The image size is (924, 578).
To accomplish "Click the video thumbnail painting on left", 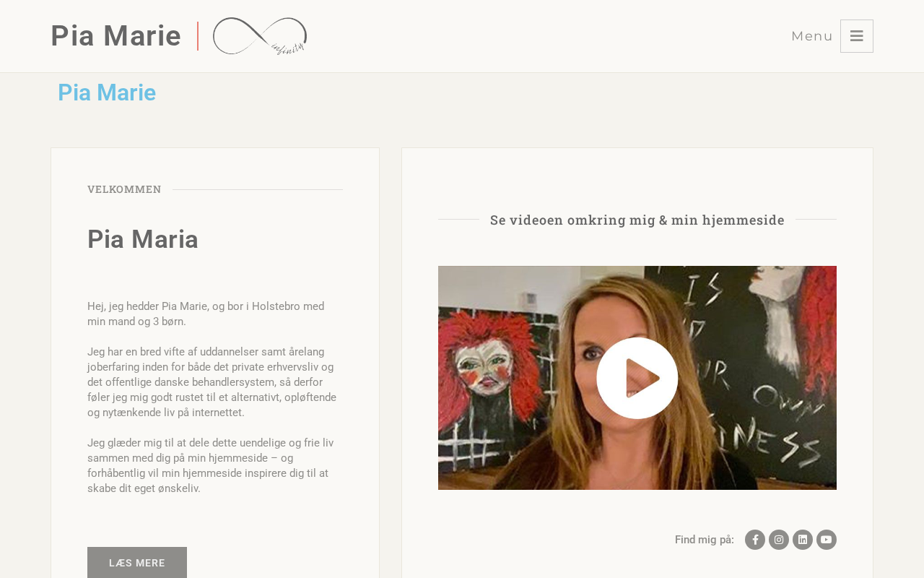I will click(498, 376).
